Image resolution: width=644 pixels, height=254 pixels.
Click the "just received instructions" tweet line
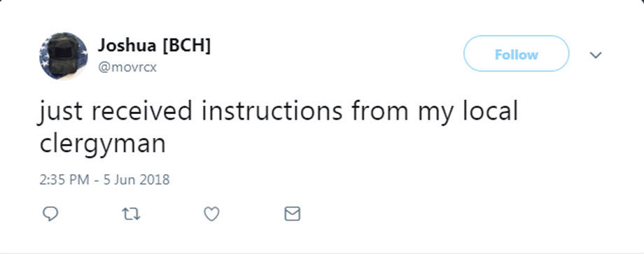tap(279, 111)
